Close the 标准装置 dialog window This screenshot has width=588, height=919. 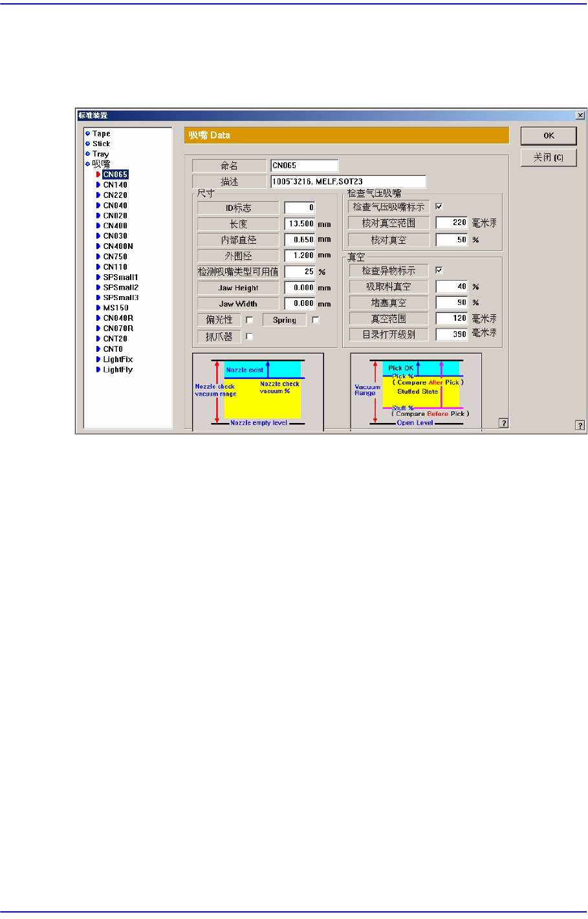(580, 116)
